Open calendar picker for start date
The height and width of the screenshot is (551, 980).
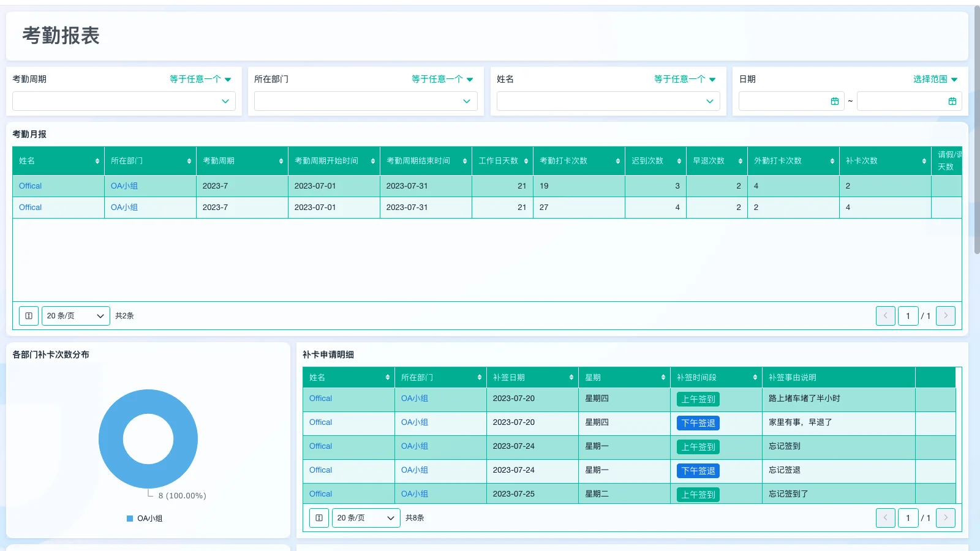click(834, 101)
